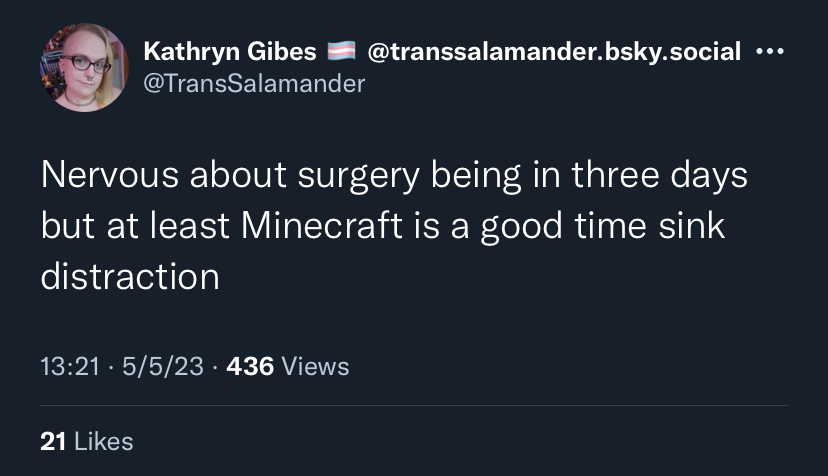Click the word distraction in the tweet
Image resolution: width=828 pixels, height=476 pixels.
(x=130, y=276)
